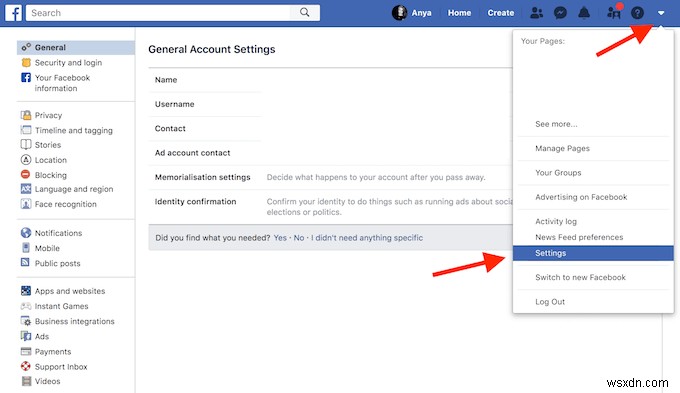Open Support Inbox settings label
The image size is (680, 393).
click(61, 367)
